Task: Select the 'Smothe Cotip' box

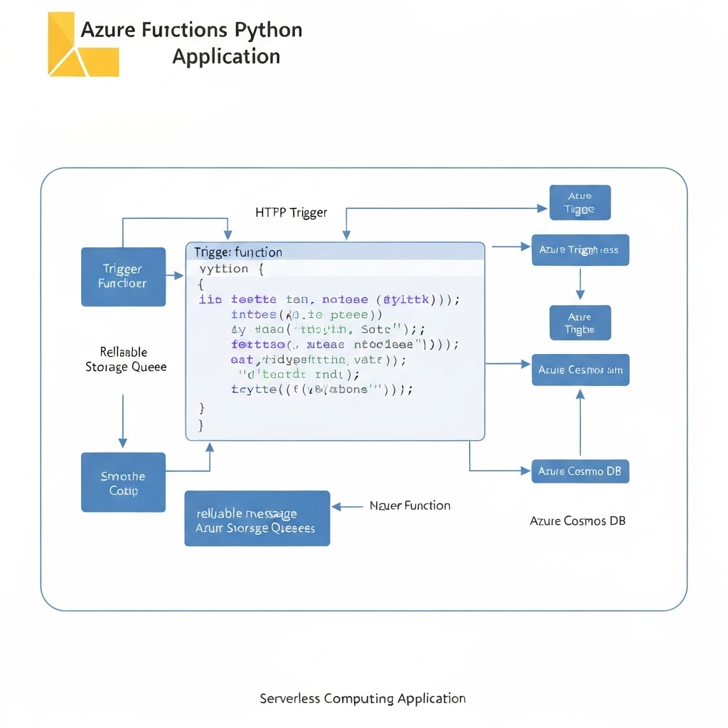Action: point(123,483)
